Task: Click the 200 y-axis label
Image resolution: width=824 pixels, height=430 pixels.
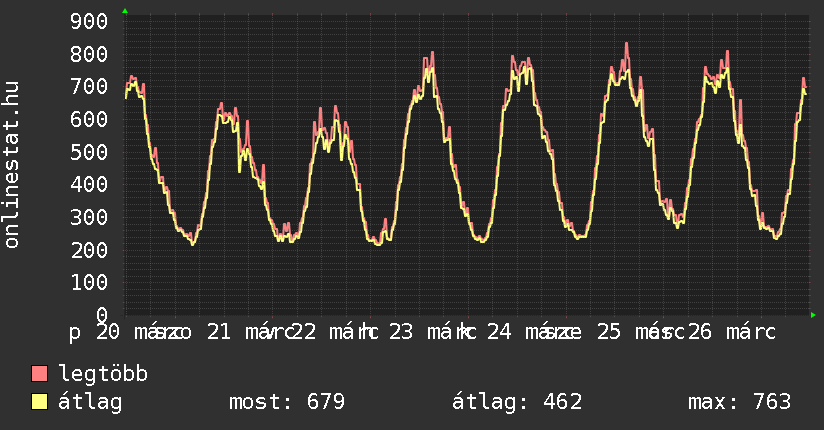Action: (x=91, y=250)
